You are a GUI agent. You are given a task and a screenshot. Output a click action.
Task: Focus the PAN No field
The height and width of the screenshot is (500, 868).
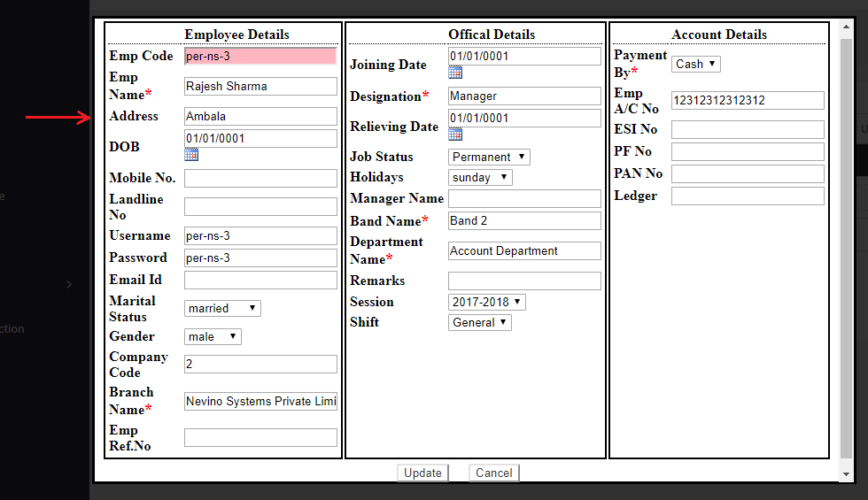(x=748, y=173)
